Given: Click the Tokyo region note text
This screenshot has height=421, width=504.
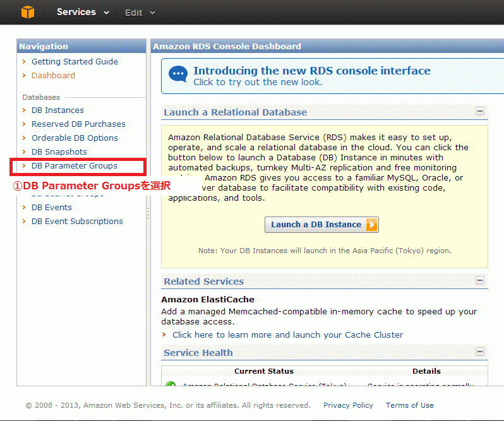Looking at the screenshot, I should tap(325, 251).
